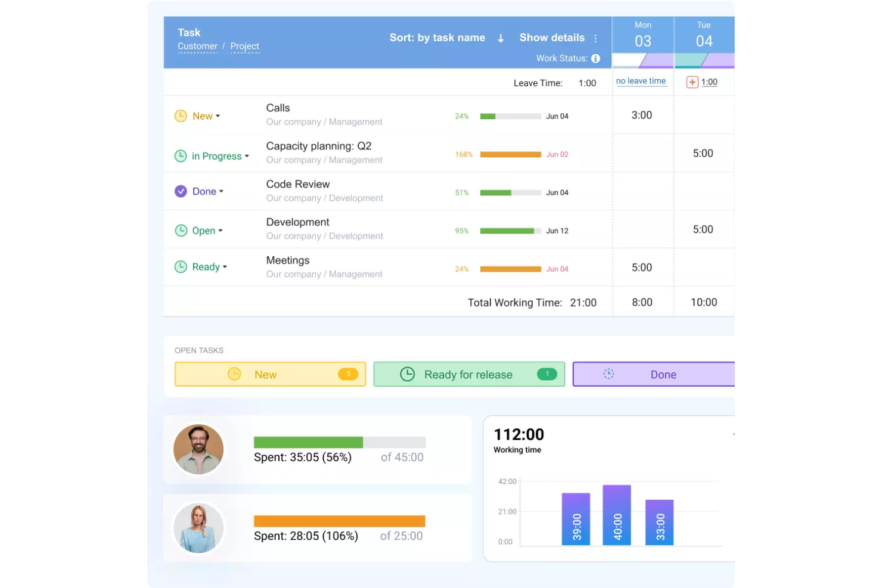The width and height of the screenshot is (882, 588).
Task: Click the Open status clock icon for Development
Action: coord(181,230)
